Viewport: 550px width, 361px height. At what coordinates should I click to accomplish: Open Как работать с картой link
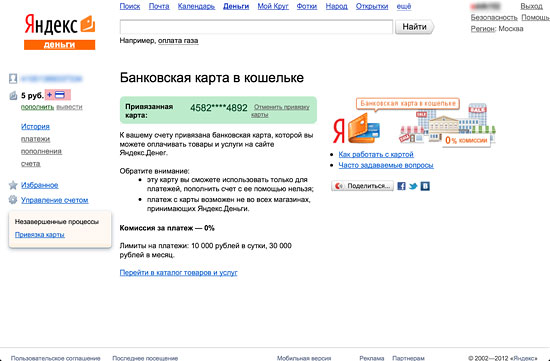click(376, 154)
